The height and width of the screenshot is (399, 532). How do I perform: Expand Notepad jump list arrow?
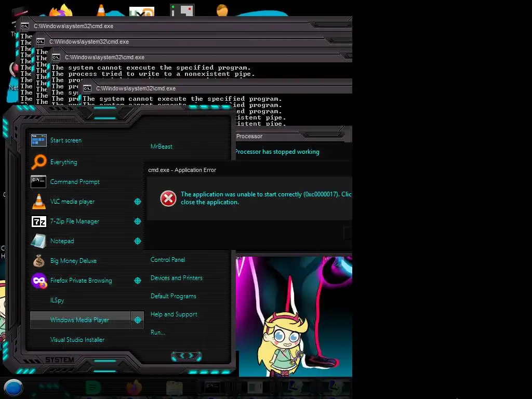click(x=137, y=241)
